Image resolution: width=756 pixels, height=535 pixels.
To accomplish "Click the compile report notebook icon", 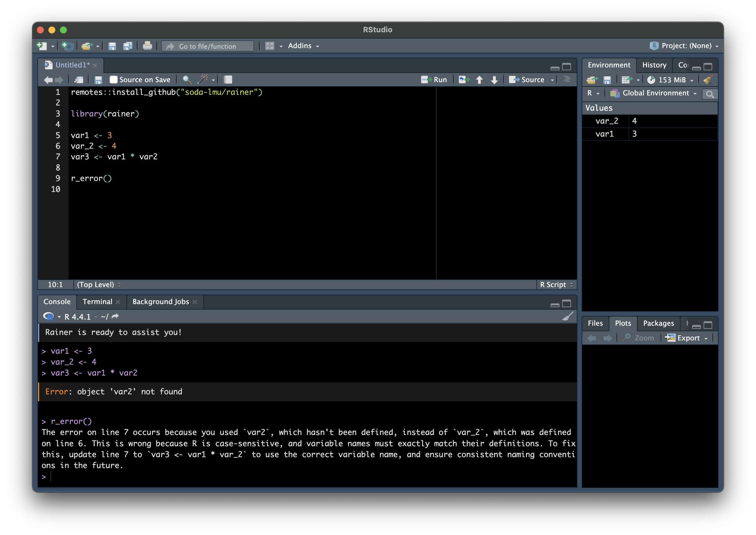I will [x=228, y=80].
